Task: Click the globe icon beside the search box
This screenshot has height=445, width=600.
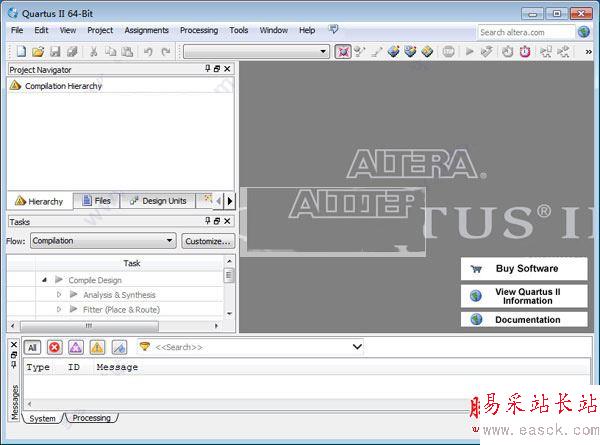Action: pos(584,32)
